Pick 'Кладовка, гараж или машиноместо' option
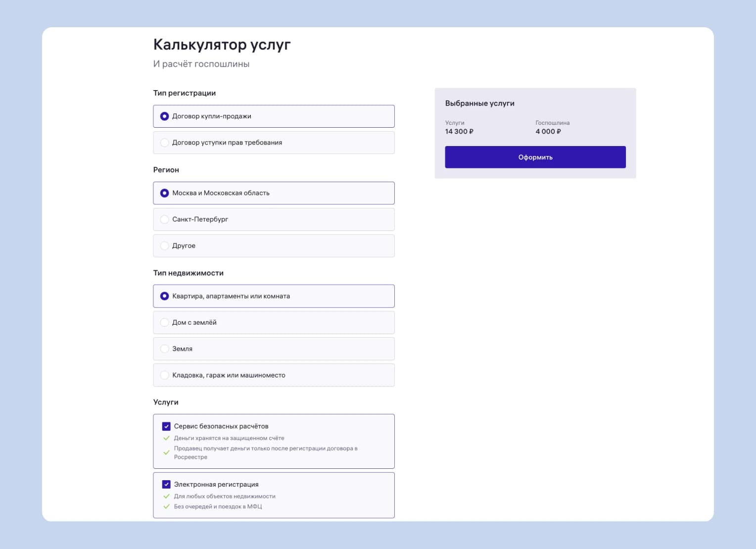756x549 pixels. (274, 375)
